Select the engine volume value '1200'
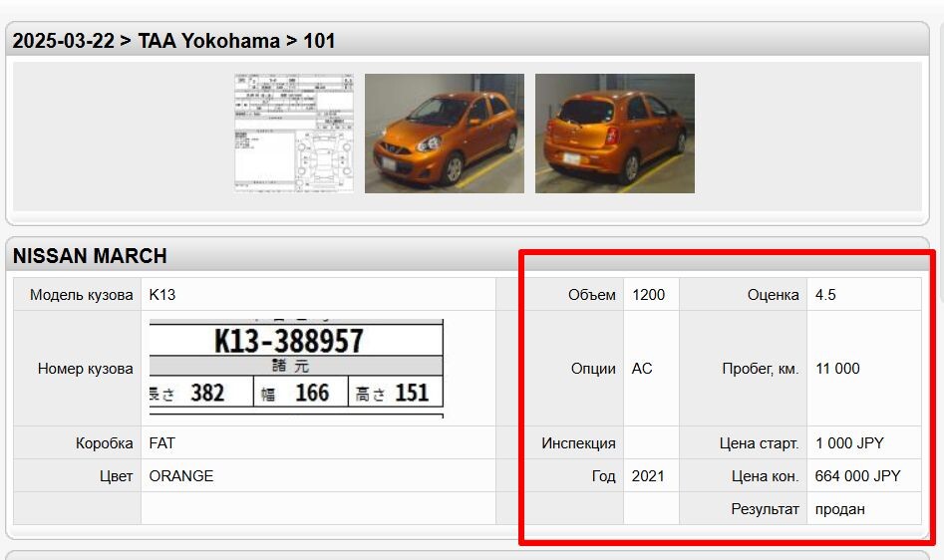Viewport: 944px width, 560px height. pyautogui.click(x=648, y=295)
